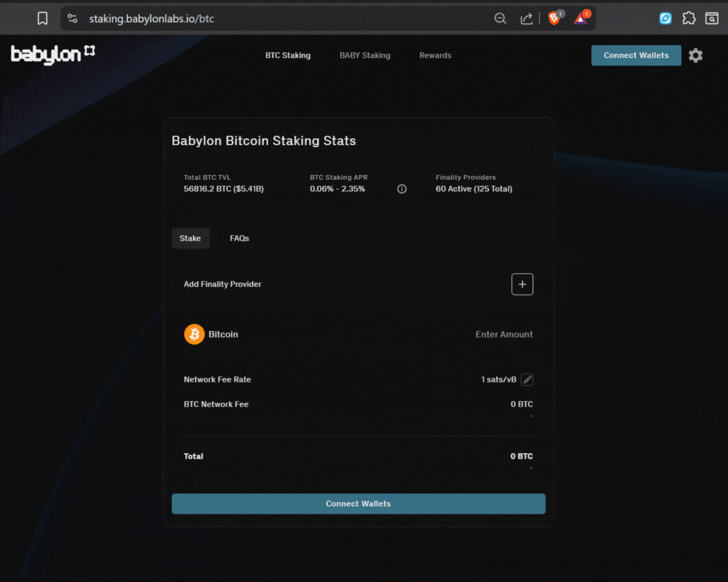The image size is (728, 582).
Task: Switch to the FAQs tab
Action: click(x=239, y=238)
